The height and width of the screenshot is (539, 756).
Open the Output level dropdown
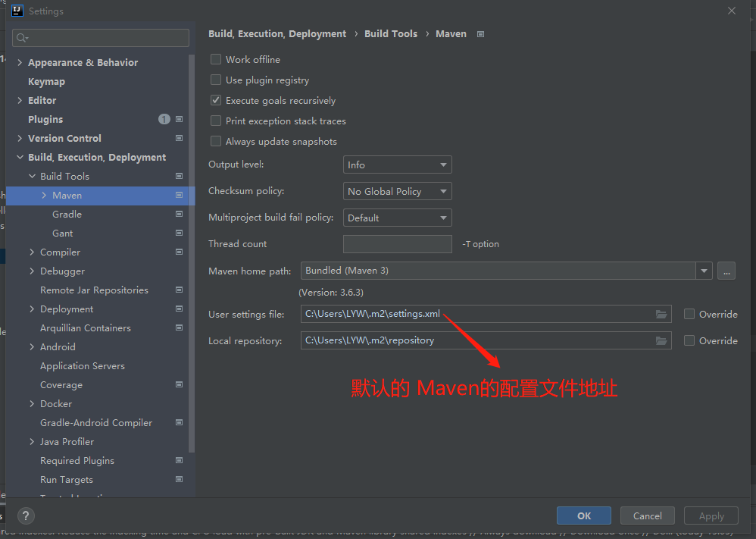[x=397, y=165]
